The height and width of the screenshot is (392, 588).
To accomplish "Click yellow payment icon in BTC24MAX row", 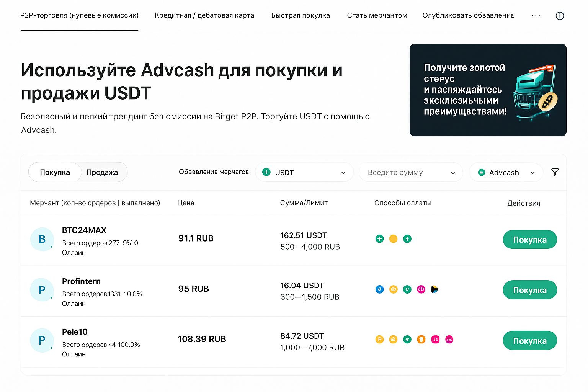I will click(393, 239).
